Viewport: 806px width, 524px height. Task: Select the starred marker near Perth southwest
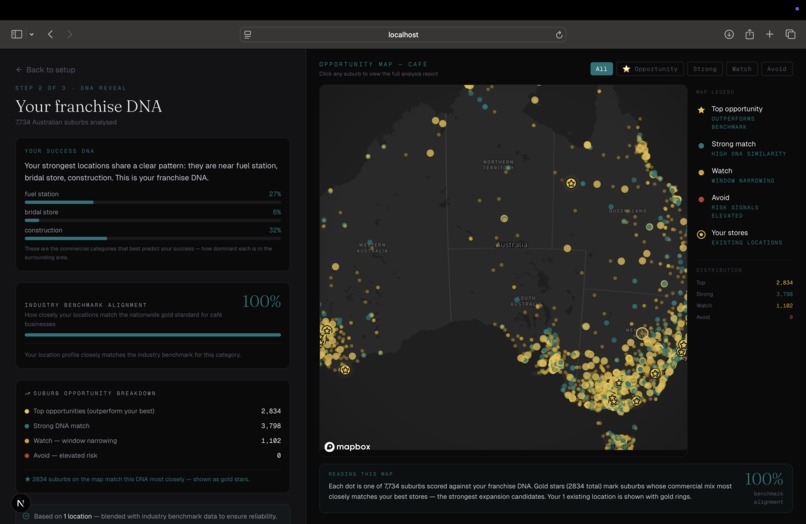coord(345,370)
